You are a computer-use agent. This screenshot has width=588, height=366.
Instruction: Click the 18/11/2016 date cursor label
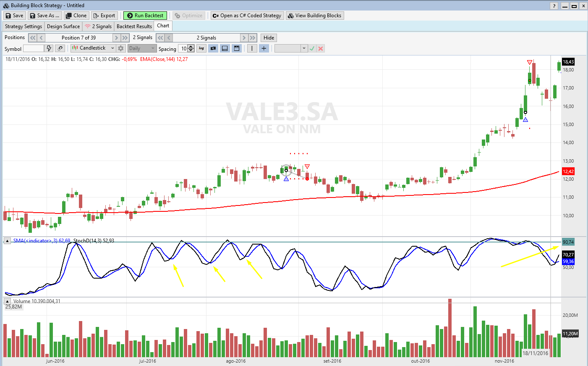[x=536, y=353]
